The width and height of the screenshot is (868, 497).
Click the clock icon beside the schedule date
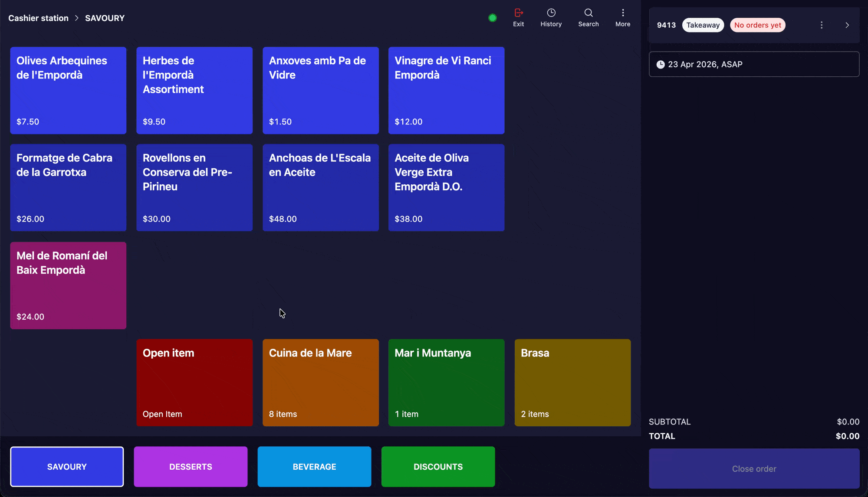(661, 64)
